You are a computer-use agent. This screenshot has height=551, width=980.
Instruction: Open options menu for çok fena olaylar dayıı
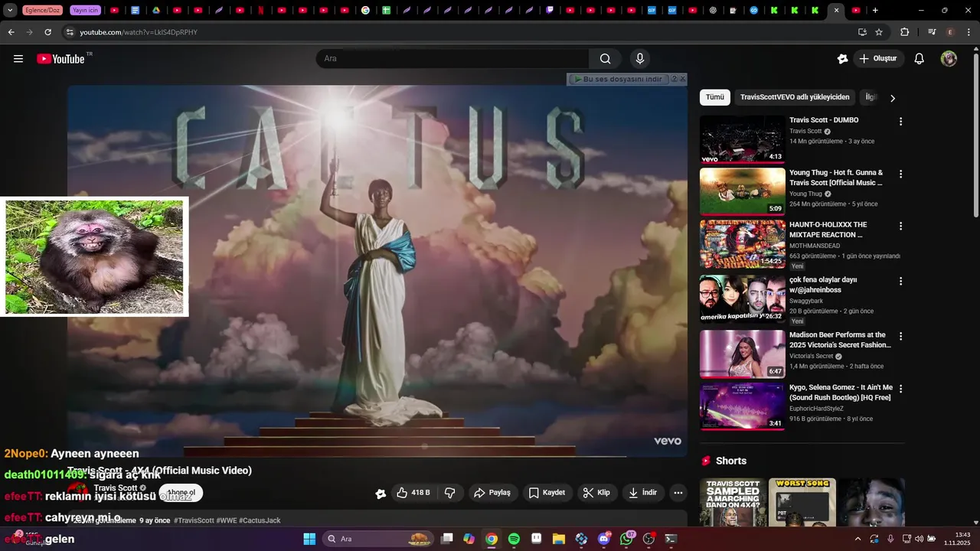click(x=900, y=281)
